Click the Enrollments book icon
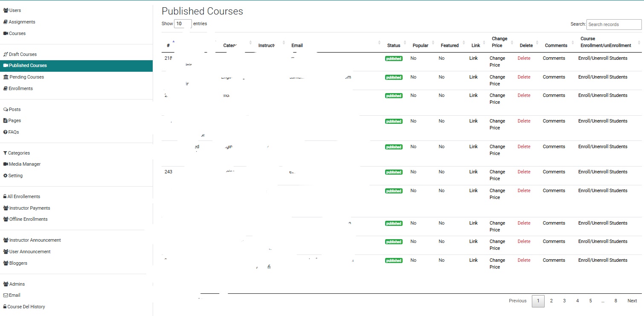 coord(6,88)
